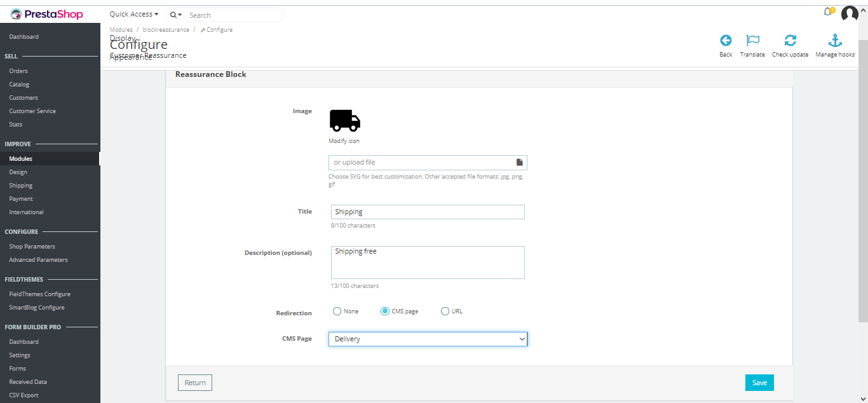Open FieldThemes Configure in the sidebar

click(x=39, y=294)
